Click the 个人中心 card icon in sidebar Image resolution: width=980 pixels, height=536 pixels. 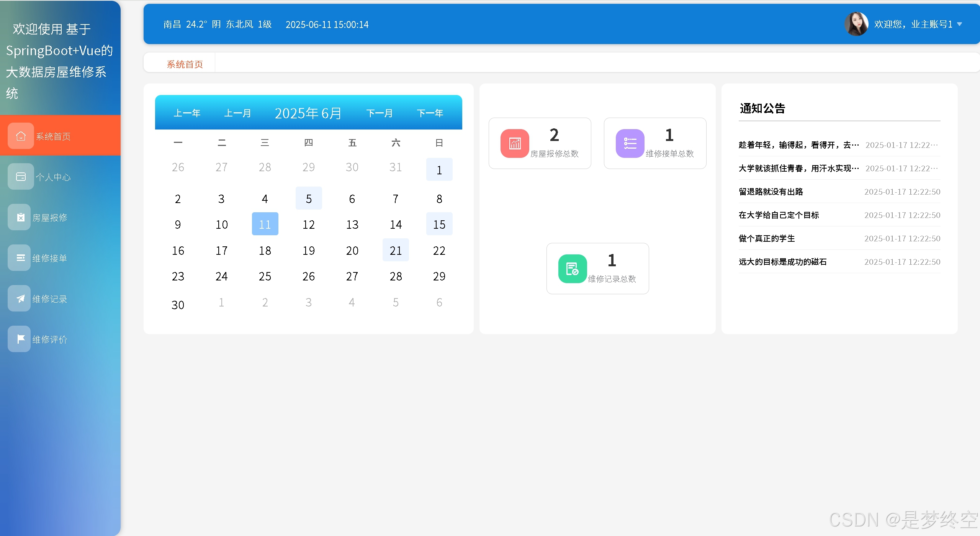click(x=21, y=177)
